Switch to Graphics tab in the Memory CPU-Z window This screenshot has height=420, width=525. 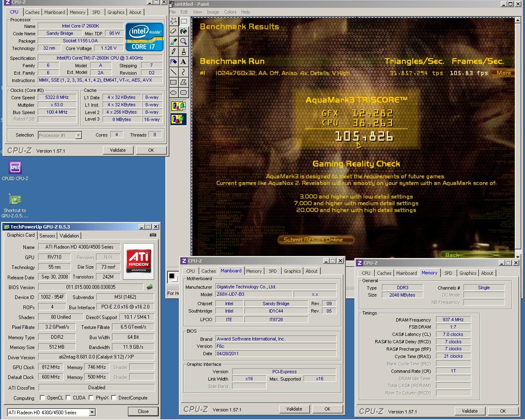click(x=468, y=273)
